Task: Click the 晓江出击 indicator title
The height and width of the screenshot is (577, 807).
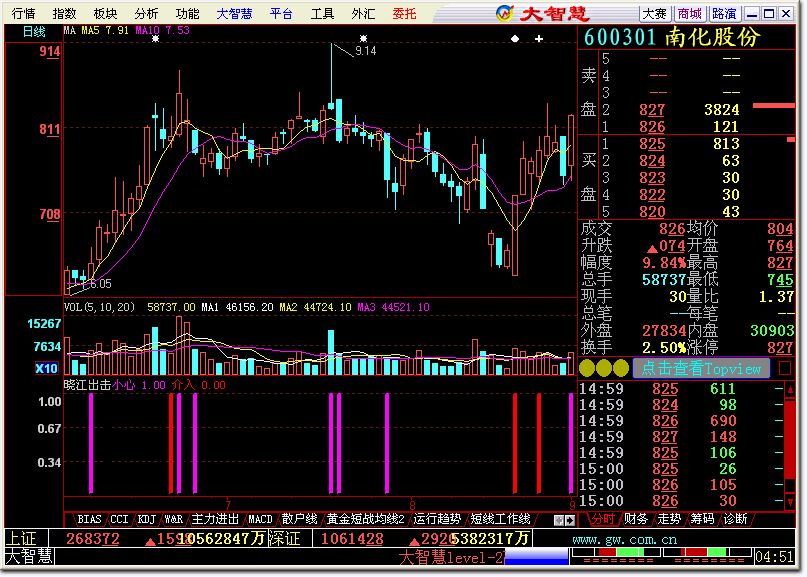Action: coord(87,385)
